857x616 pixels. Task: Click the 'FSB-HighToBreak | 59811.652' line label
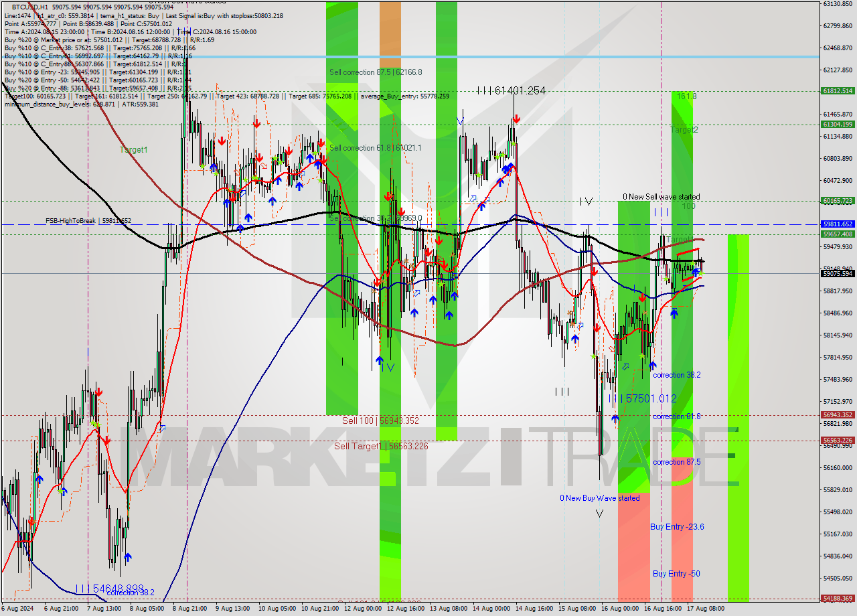(x=88, y=220)
